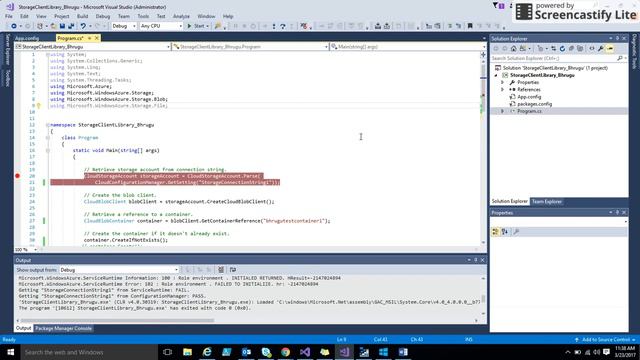Click the Undo arrow icon
The width and height of the screenshot is (640, 360).
(83, 26)
